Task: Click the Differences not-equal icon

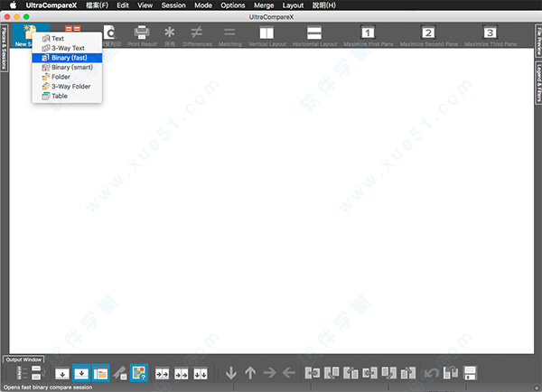Action: [198, 36]
